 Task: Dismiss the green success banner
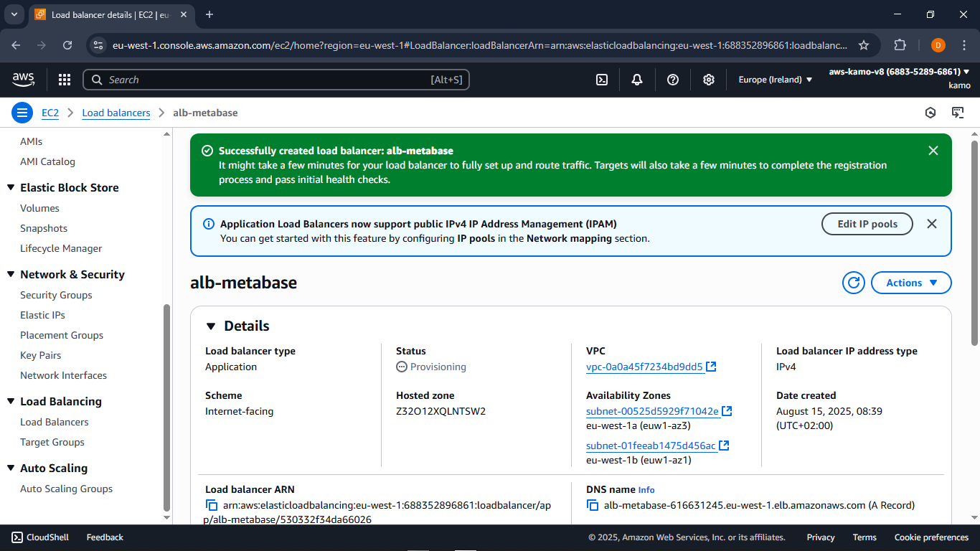point(933,151)
